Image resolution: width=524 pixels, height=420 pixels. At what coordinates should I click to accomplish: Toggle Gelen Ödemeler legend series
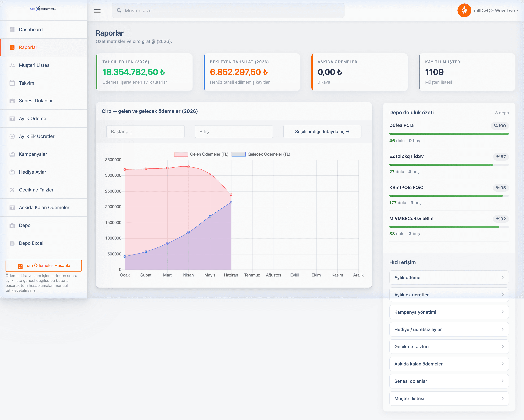click(x=201, y=154)
